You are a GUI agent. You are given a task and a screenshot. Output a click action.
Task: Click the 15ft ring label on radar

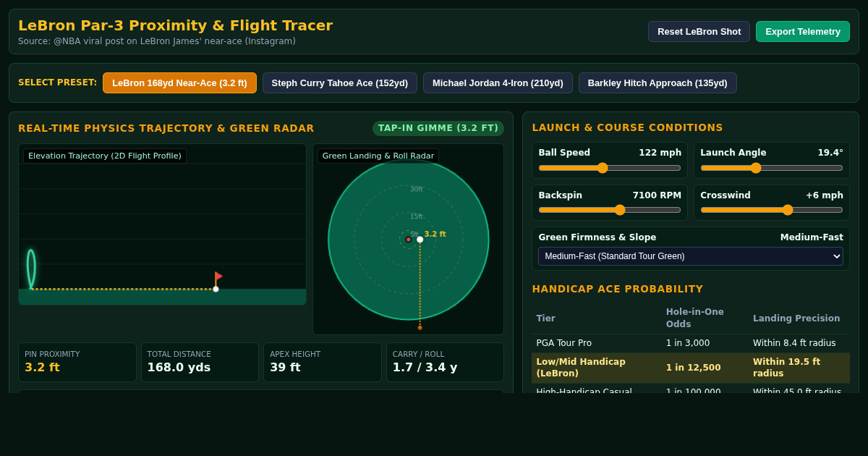(x=417, y=216)
